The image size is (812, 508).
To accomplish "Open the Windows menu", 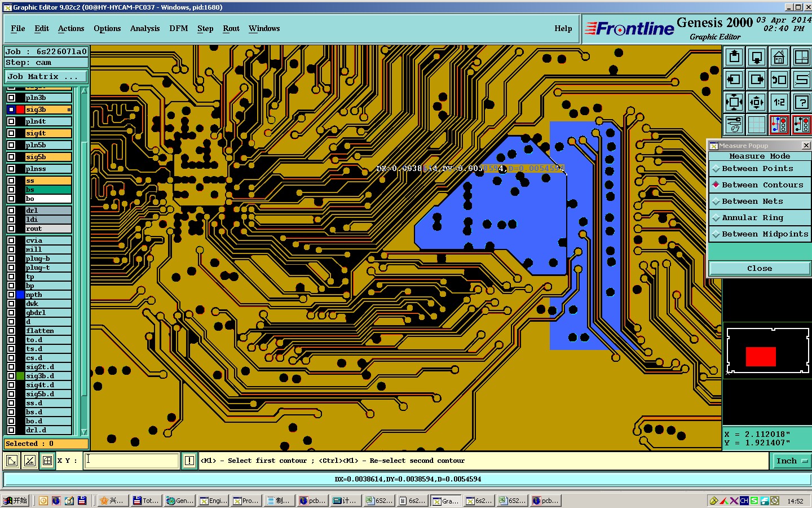I will point(264,29).
